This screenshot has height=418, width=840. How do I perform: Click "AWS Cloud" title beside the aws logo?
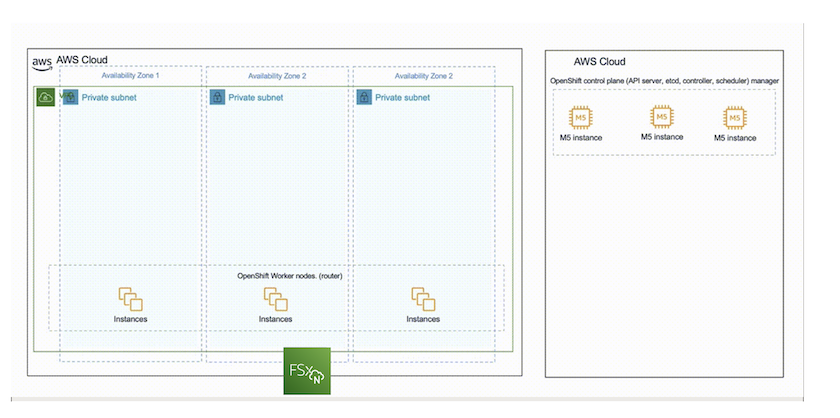coord(81,59)
